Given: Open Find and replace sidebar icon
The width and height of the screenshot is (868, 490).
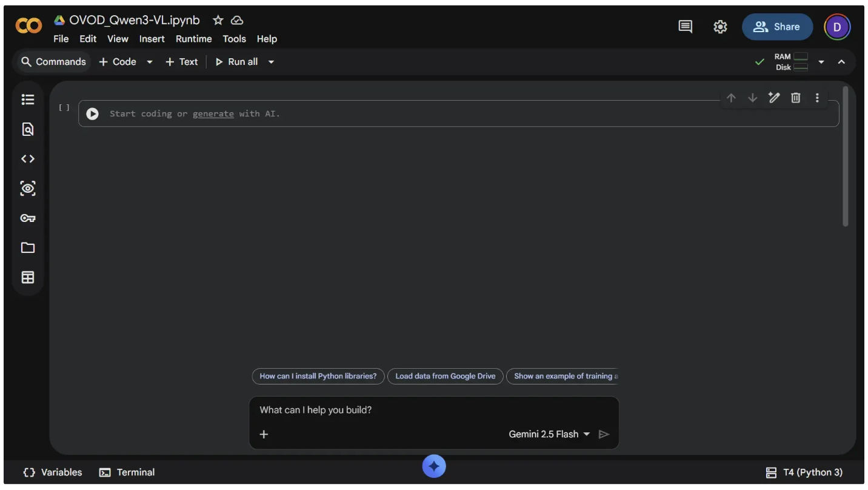Looking at the screenshot, I should pos(28,129).
